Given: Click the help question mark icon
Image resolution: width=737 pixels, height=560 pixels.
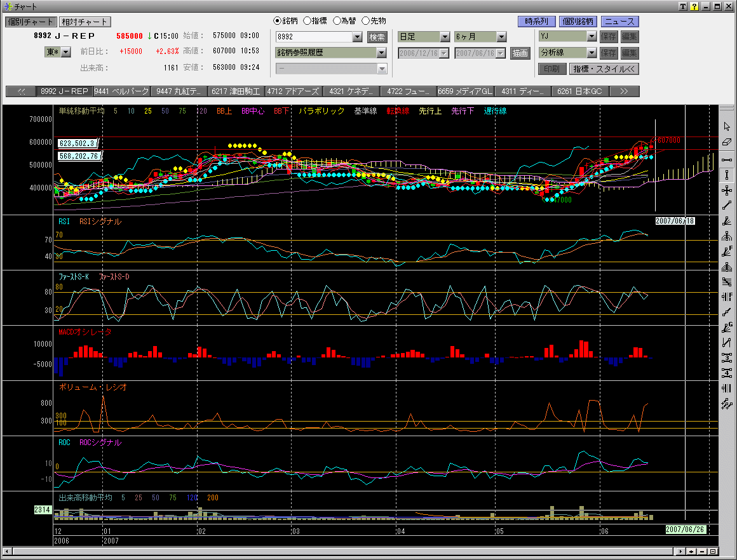Looking at the screenshot, I should point(694,6).
